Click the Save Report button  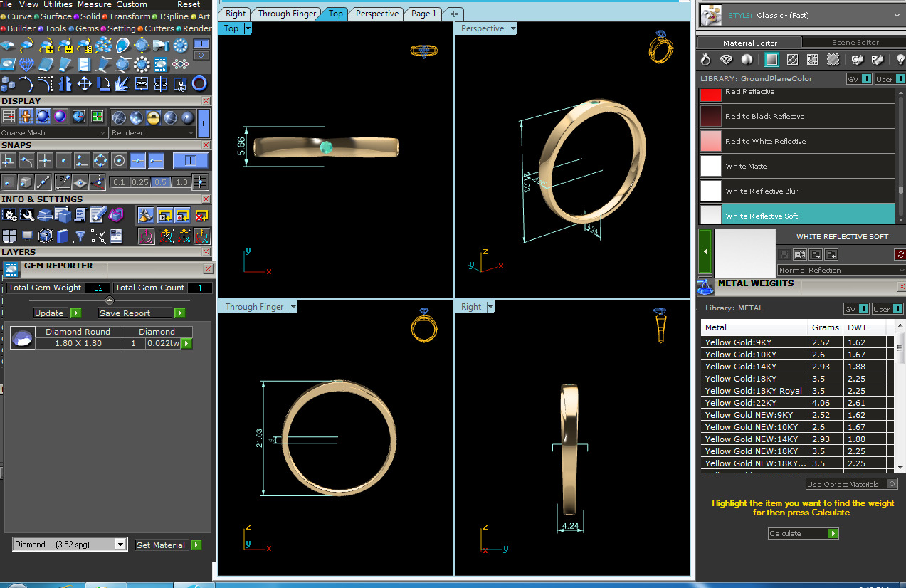(x=141, y=313)
